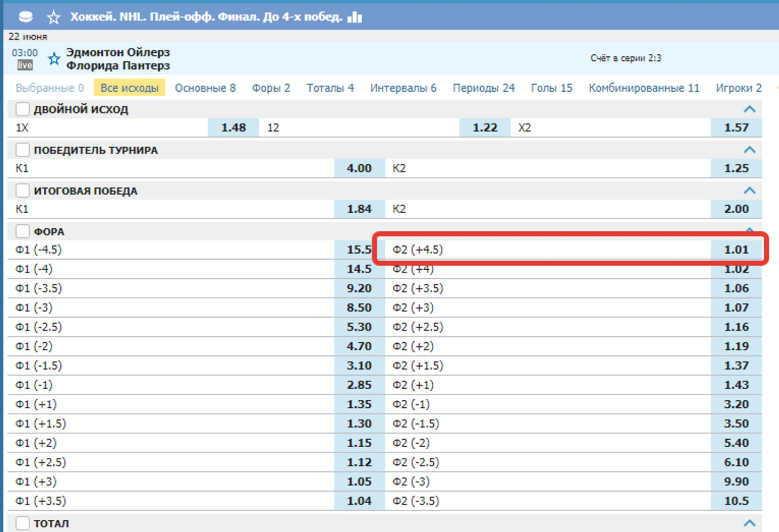Select Ф1 (-3) odds 8.50
This screenshot has width=779, height=532.
point(359,308)
